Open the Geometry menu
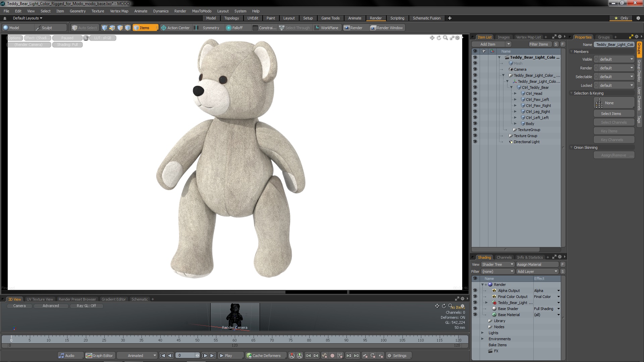The image size is (644, 362). [x=78, y=11]
